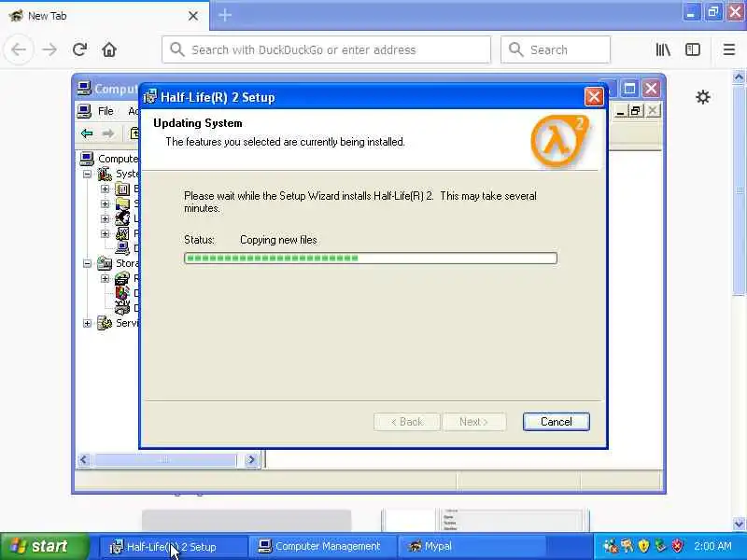Restore the inner MMC console child window

point(635,111)
